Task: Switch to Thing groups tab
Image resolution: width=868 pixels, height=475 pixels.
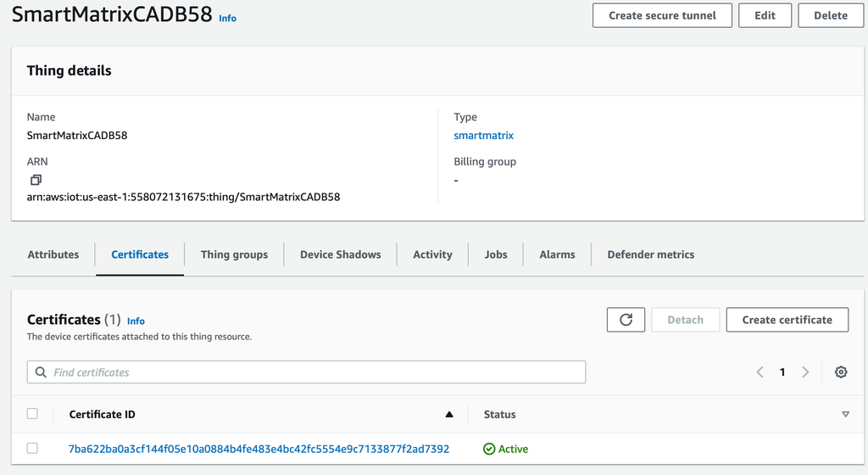Action: pos(234,254)
